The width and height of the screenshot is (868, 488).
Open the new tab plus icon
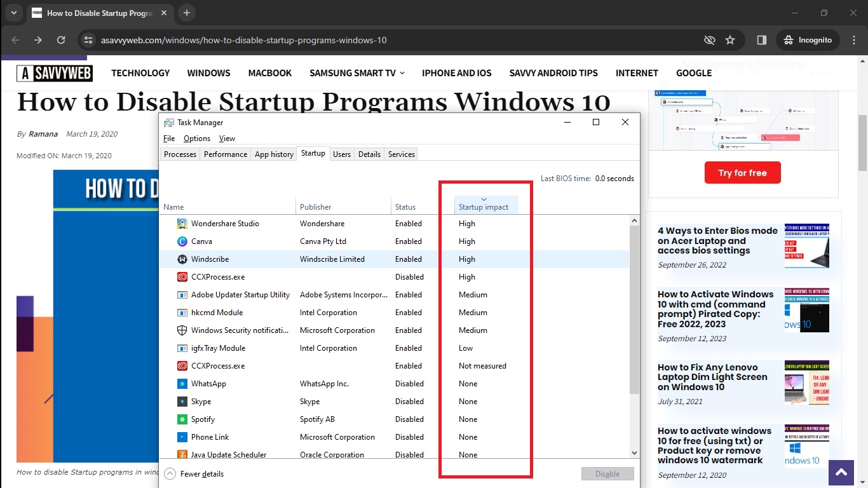(187, 13)
